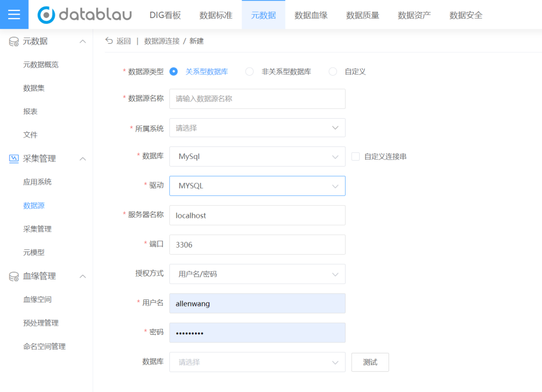Open the 所属系统 dropdown
Screen dimensions: 542x392
(257, 127)
